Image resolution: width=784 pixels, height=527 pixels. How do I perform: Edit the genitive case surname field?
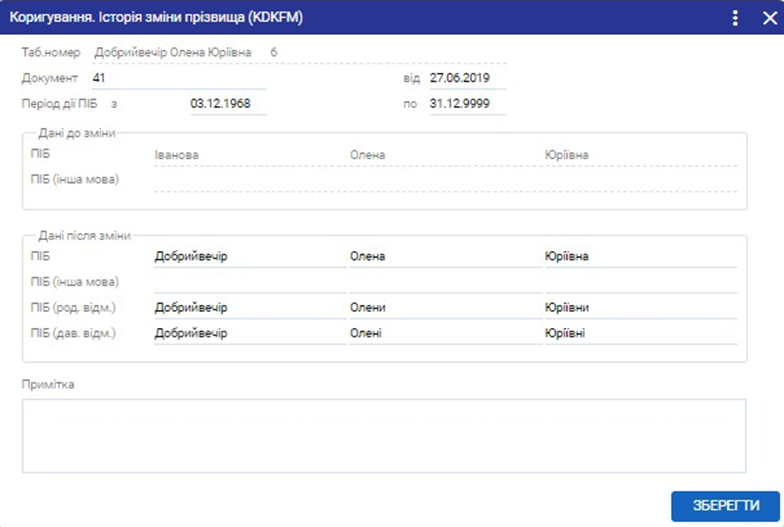249,308
